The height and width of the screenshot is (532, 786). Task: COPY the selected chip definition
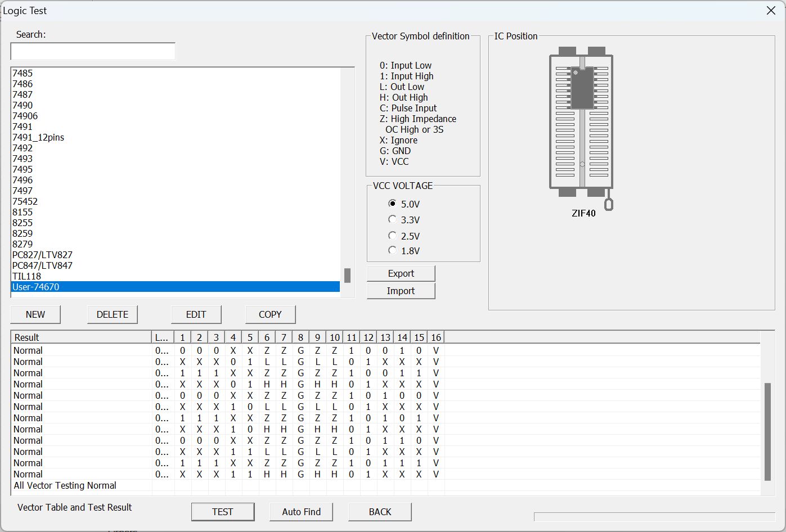pyautogui.click(x=270, y=314)
